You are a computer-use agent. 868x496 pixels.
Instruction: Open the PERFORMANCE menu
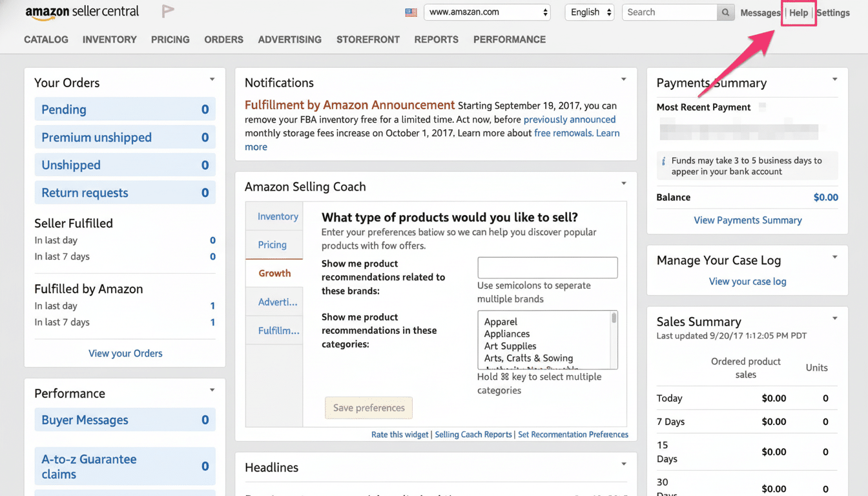click(509, 39)
